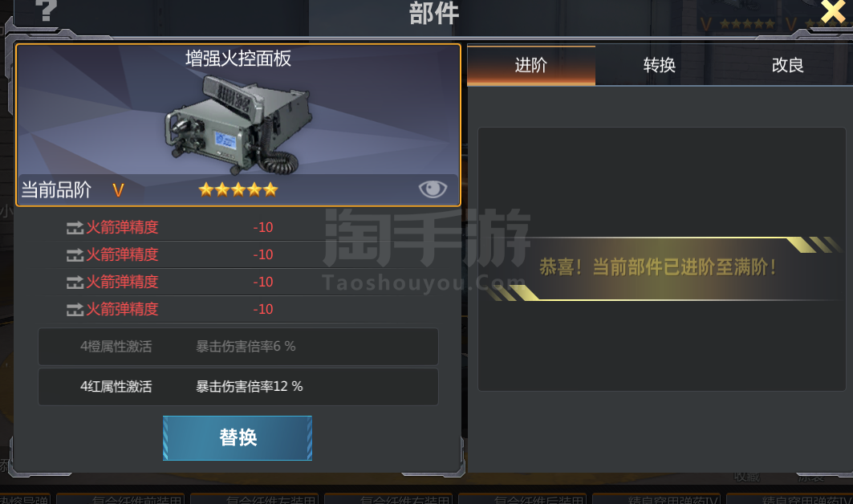Close the 部件 panel with X
Viewport: 853px width, 504px height.
pyautogui.click(x=834, y=11)
